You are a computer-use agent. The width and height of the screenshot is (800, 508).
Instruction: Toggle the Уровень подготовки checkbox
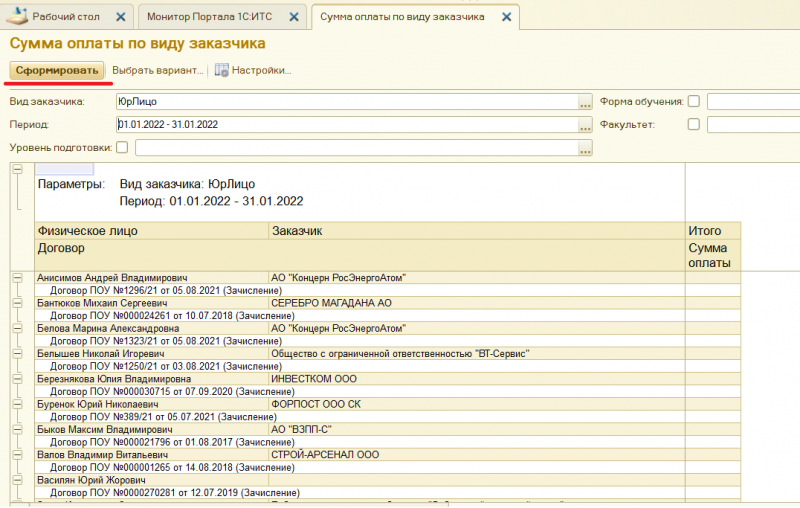tap(122, 147)
